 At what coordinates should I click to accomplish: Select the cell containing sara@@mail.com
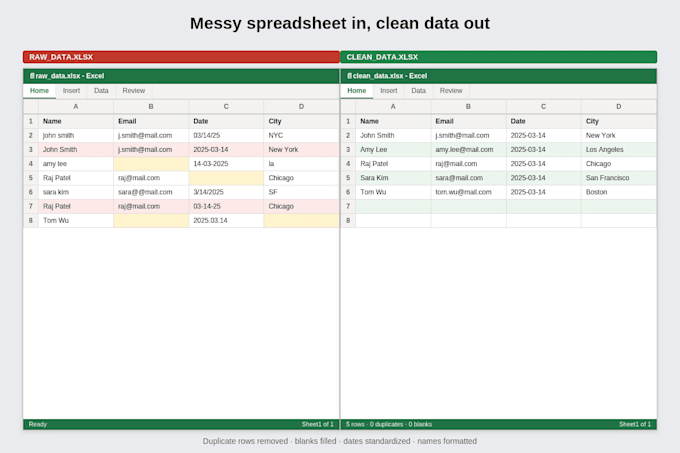tap(151, 192)
